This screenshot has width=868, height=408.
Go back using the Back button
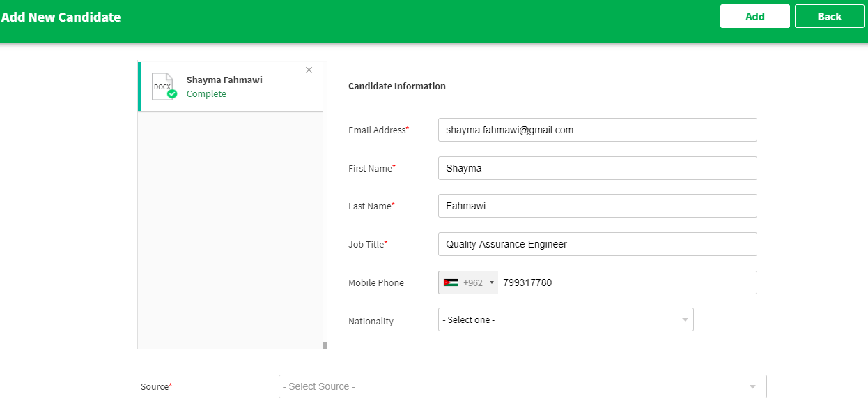829,17
